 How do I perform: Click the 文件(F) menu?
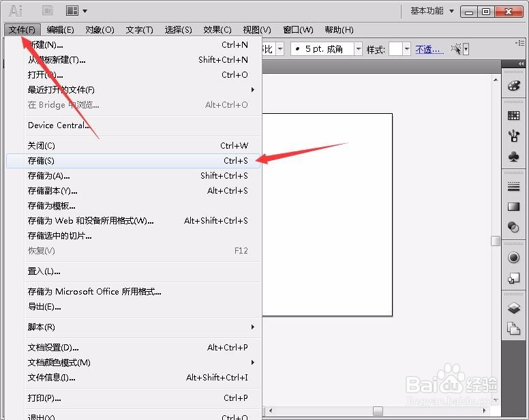pyautogui.click(x=22, y=30)
